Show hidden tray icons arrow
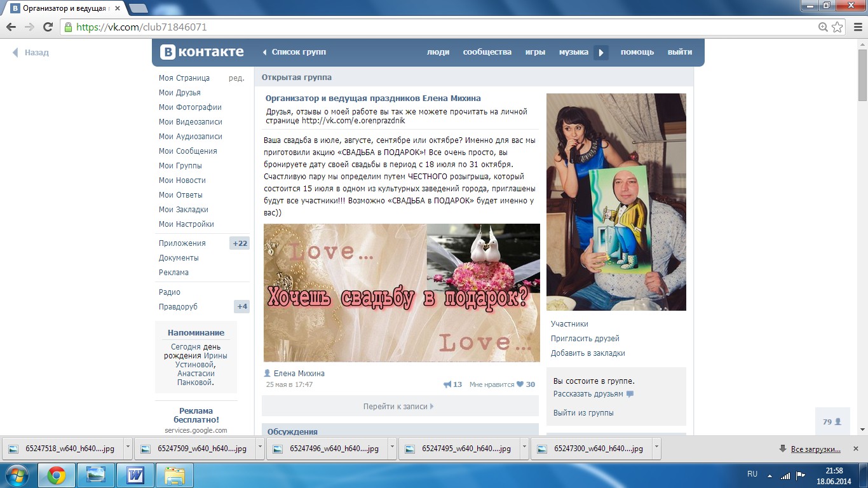Viewport: 868px width, 488px height. click(x=770, y=475)
